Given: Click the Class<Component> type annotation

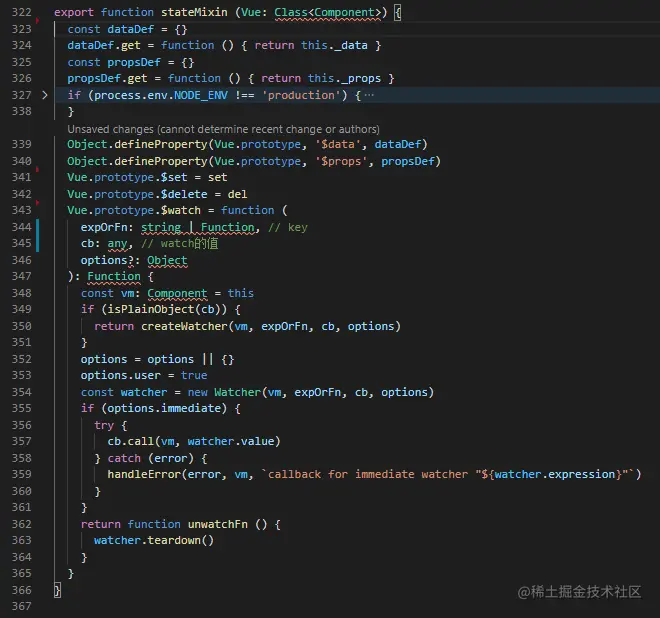Looking at the screenshot, I should pos(328,12).
